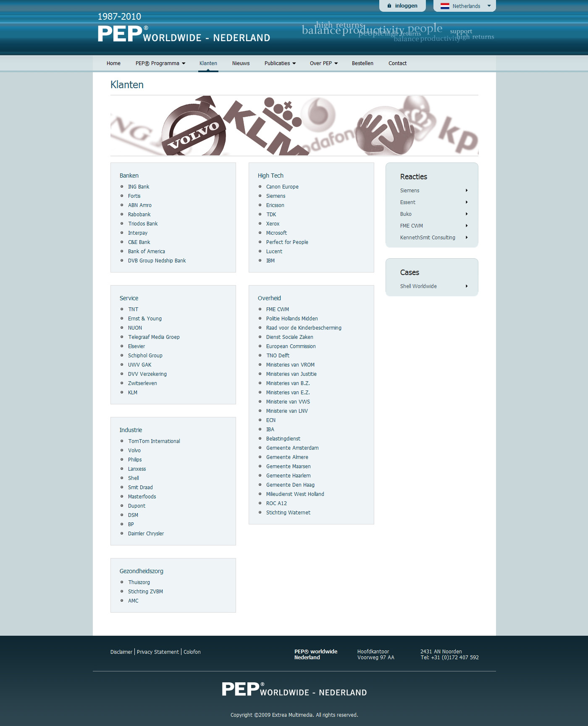Click Daimler Chrysler entry
Screen dimensions: 588x726
point(146,534)
